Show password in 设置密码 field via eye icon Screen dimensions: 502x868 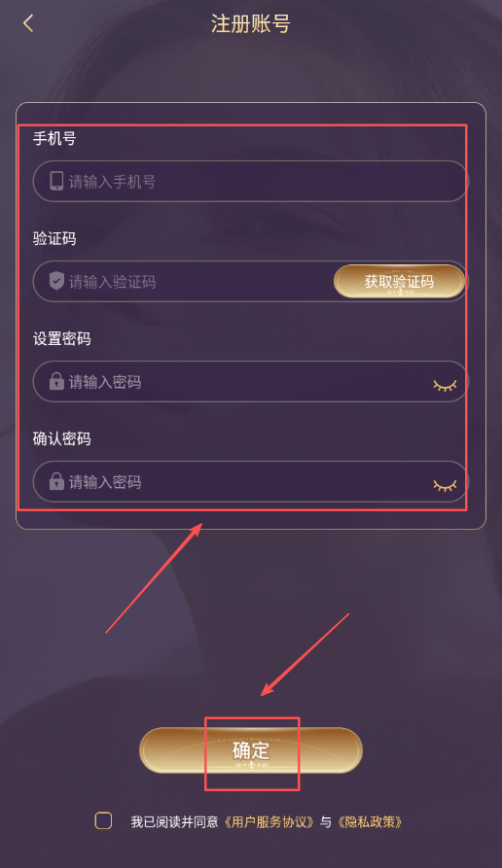click(x=445, y=385)
